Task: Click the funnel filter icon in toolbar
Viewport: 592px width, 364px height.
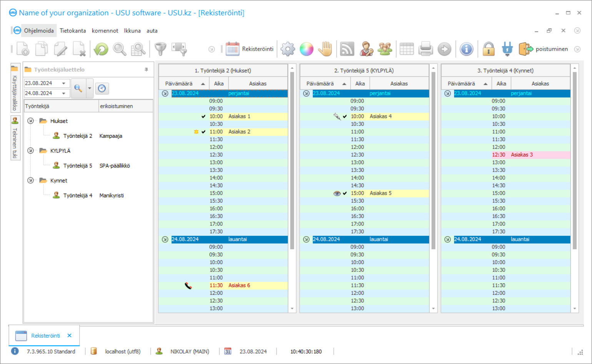Action: click(160, 49)
